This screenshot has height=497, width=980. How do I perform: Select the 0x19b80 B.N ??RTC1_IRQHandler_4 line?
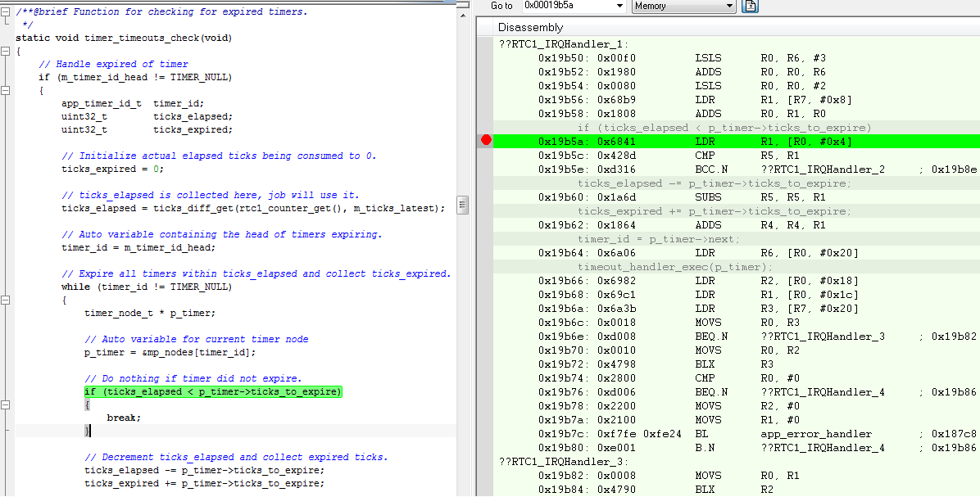click(737, 448)
